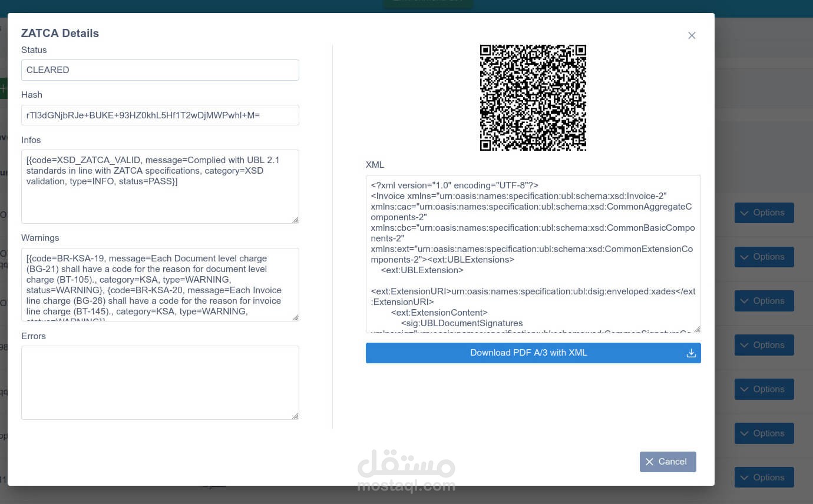Click the Infos label
Image resolution: width=813 pixels, height=504 pixels.
coord(31,140)
